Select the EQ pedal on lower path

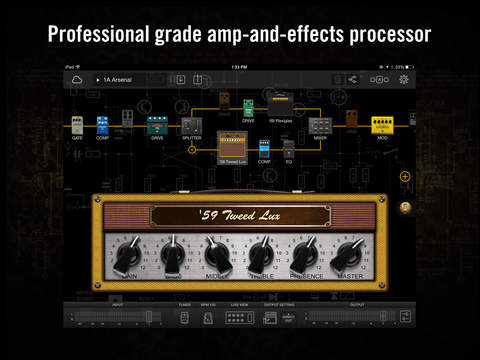click(x=289, y=149)
